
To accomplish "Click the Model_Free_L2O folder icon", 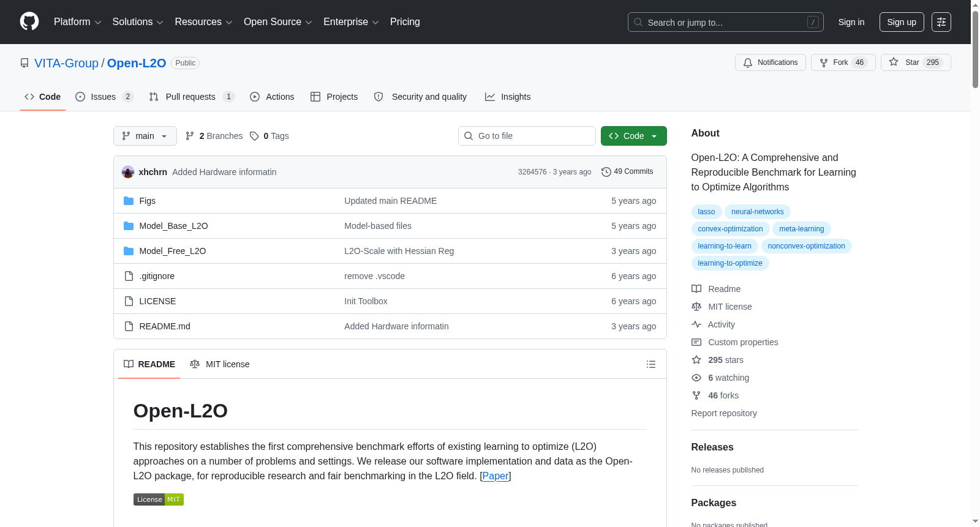I will (129, 251).
